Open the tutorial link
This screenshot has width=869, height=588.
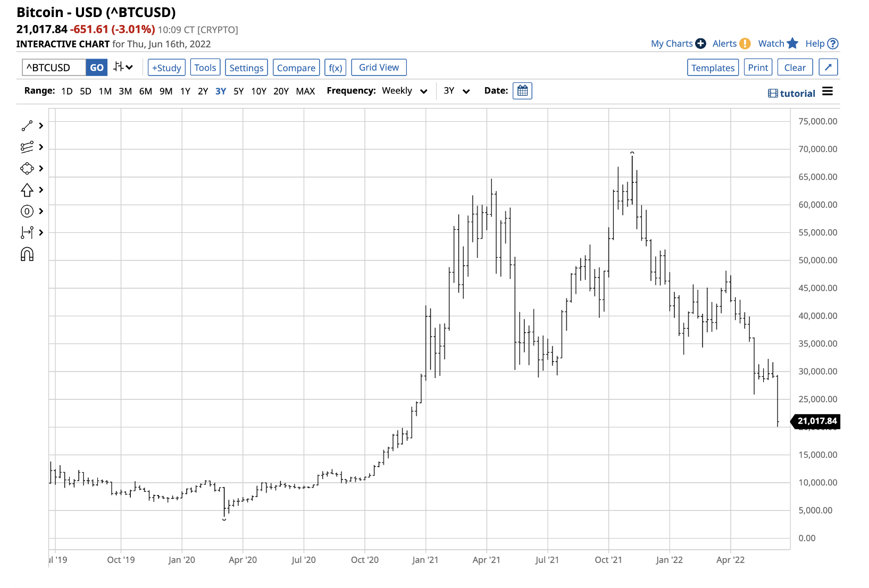pyautogui.click(x=791, y=93)
